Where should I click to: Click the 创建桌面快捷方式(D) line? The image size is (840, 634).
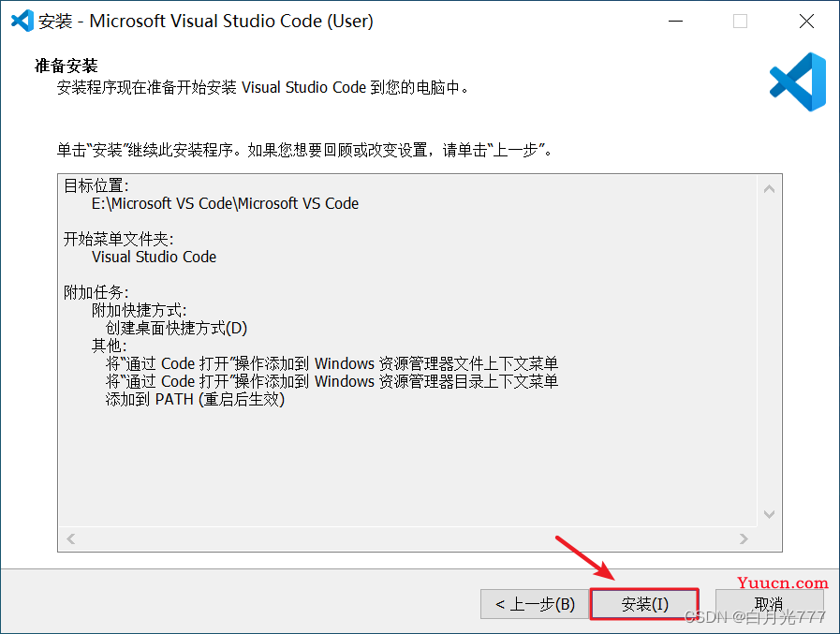176,328
